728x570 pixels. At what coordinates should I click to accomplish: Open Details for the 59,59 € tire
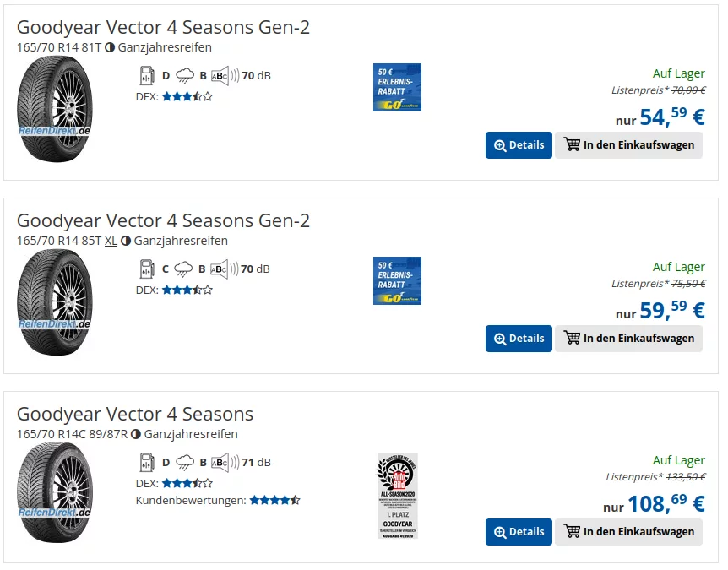519,339
